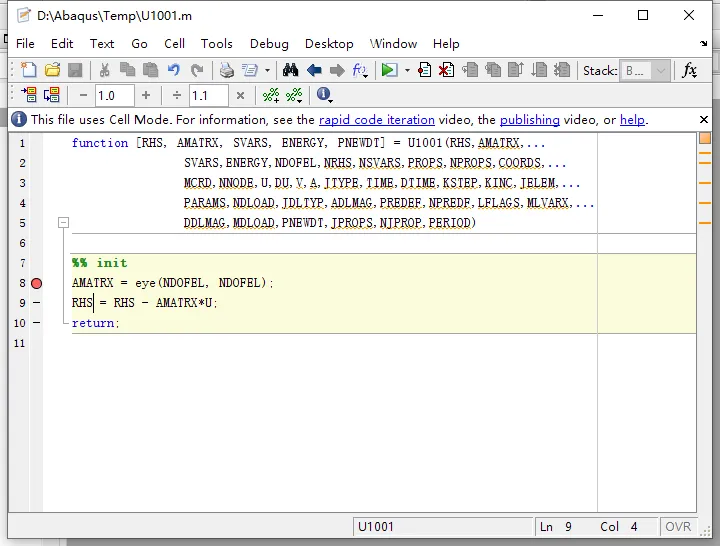Toggle the OVR overwrite mode indicator
This screenshot has height=546, width=720.
(x=678, y=527)
